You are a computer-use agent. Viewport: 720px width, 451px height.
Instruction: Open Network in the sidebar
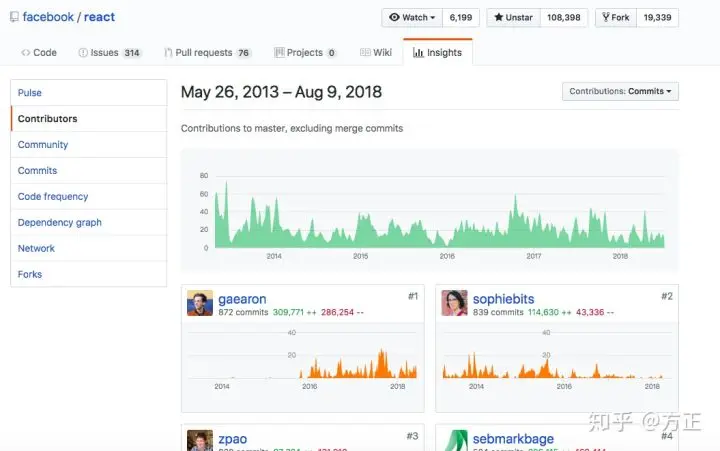[x=89, y=248]
